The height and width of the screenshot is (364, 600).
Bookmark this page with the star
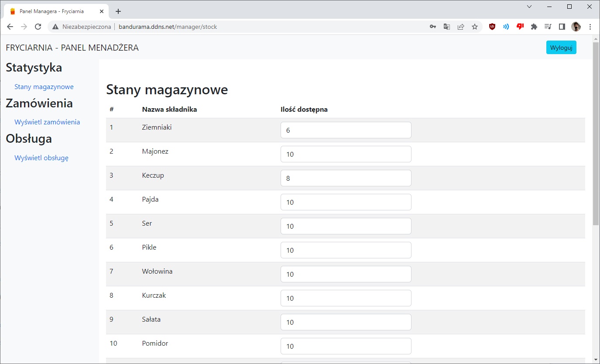point(475,27)
